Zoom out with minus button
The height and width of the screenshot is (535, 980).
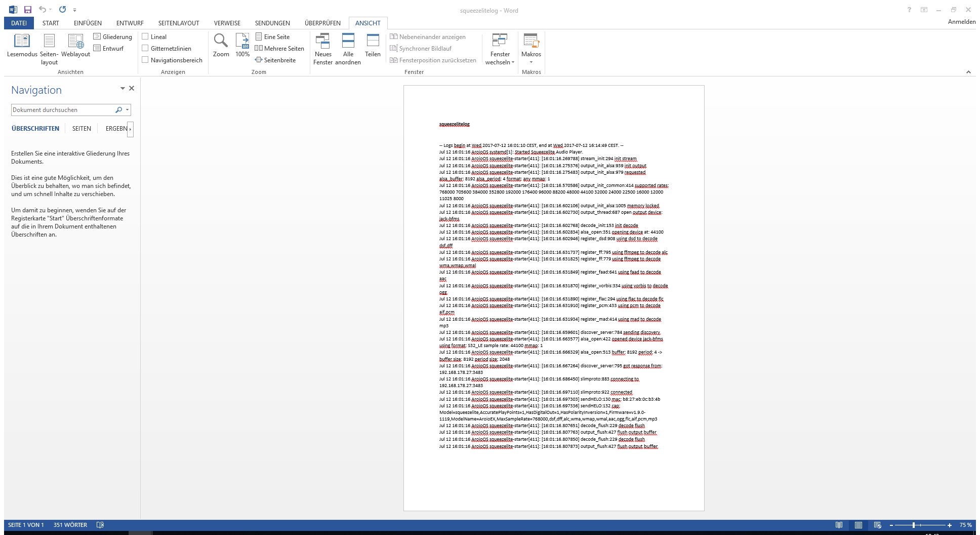coord(891,525)
